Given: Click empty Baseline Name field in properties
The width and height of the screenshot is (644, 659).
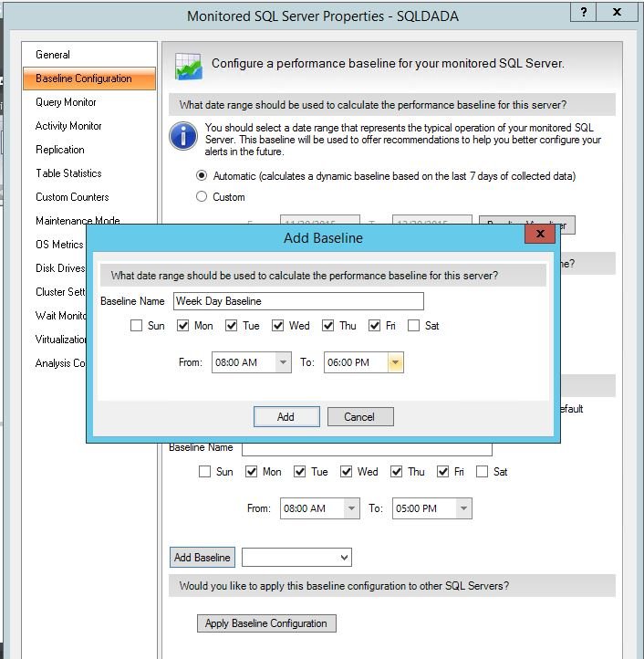Looking at the screenshot, I should pyautogui.click(x=367, y=448).
